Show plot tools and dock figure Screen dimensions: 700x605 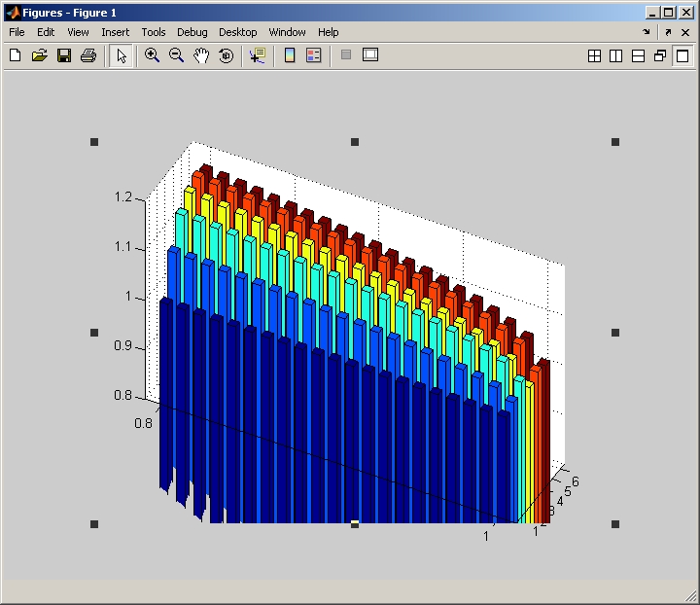pos(369,55)
